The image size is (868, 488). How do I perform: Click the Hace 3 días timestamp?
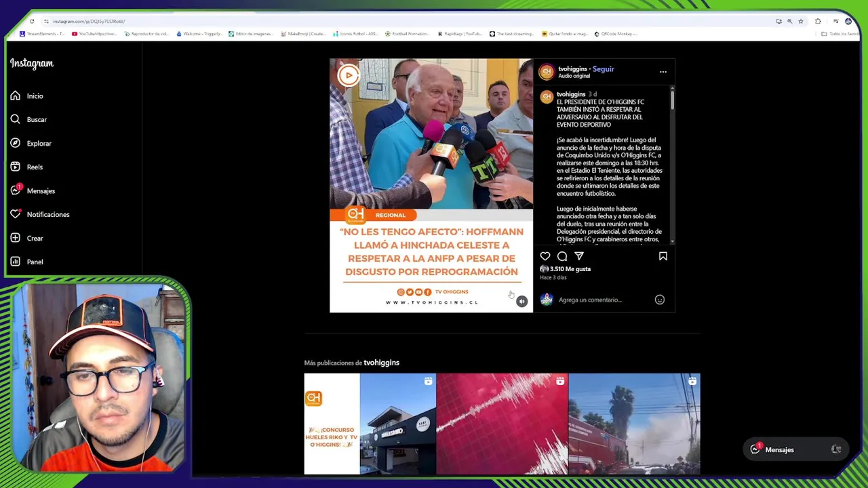coord(553,277)
